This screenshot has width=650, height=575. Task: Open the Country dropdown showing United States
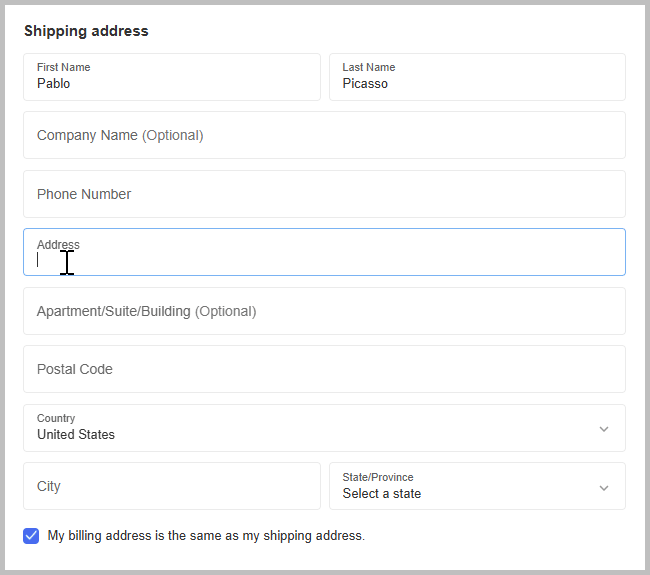(x=324, y=428)
